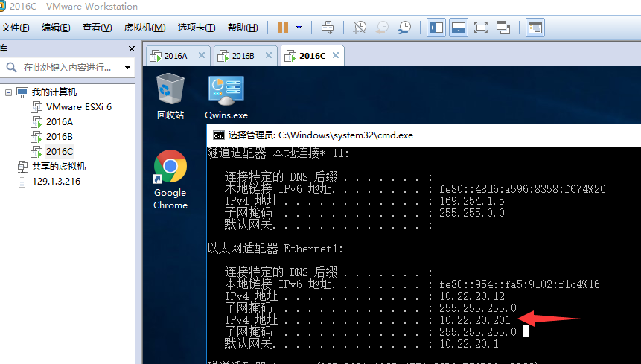The height and width of the screenshot is (364, 641).
Task: Close the 2016B tab
Action: pyautogui.click(x=268, y=56)
